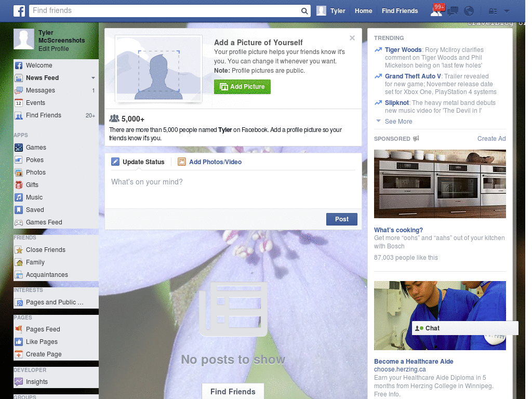
Task: Select the Update Status tab
Action: [x=138, y=162]
